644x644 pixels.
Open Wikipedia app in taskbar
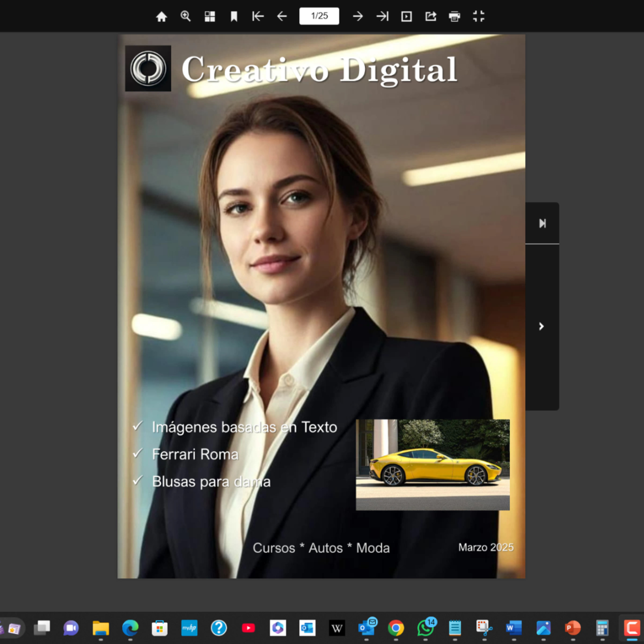(x=337, y=628)
